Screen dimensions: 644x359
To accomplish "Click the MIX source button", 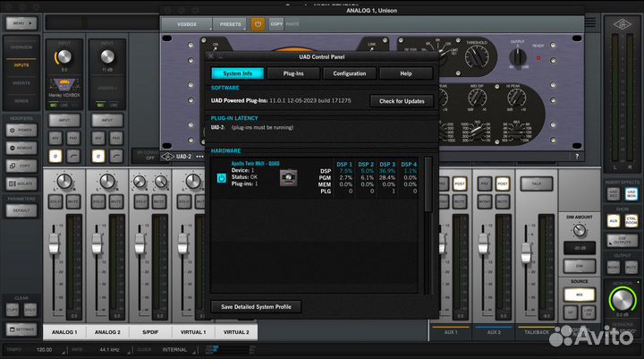I will coord(580,295).
